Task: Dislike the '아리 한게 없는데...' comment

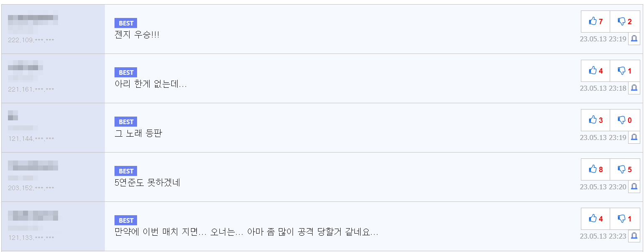Action: click(x=625, y=71)
